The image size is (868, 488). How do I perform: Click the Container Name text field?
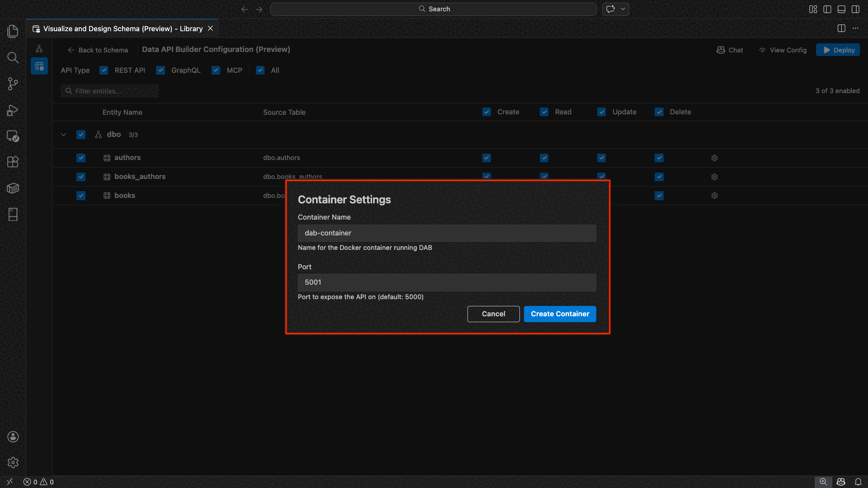pos(447,233)
